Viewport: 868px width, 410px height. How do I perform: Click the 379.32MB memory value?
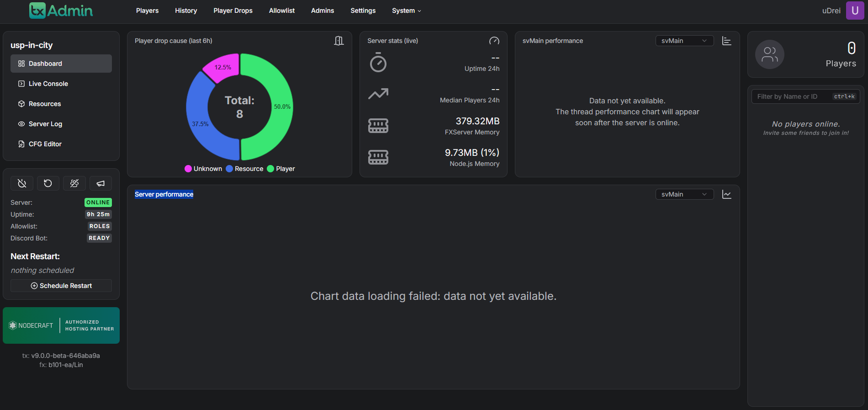tap(477, 121)
